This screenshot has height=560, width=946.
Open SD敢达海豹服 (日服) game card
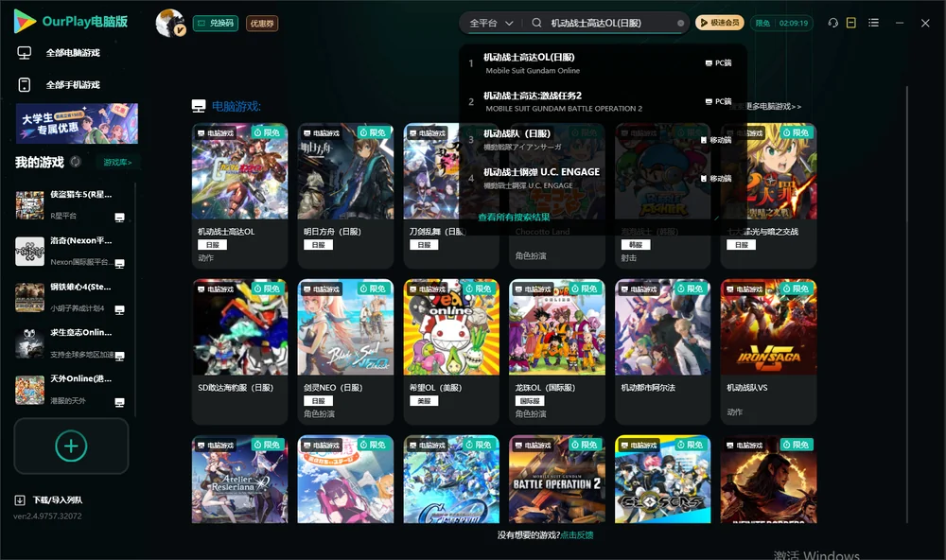(239, 352)
